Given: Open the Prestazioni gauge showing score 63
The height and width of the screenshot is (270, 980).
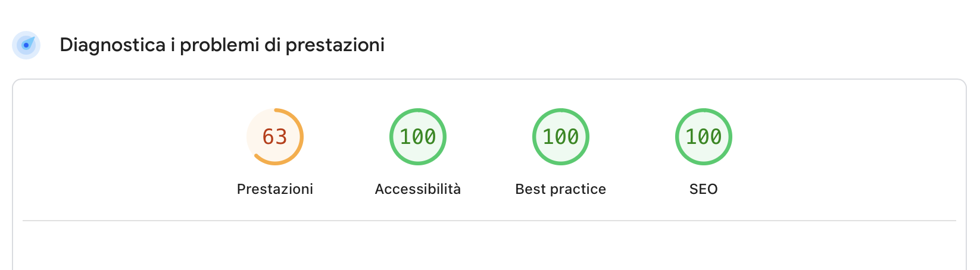Looking at the screenshot, I should pyautogui.click(x=275, y=137).
